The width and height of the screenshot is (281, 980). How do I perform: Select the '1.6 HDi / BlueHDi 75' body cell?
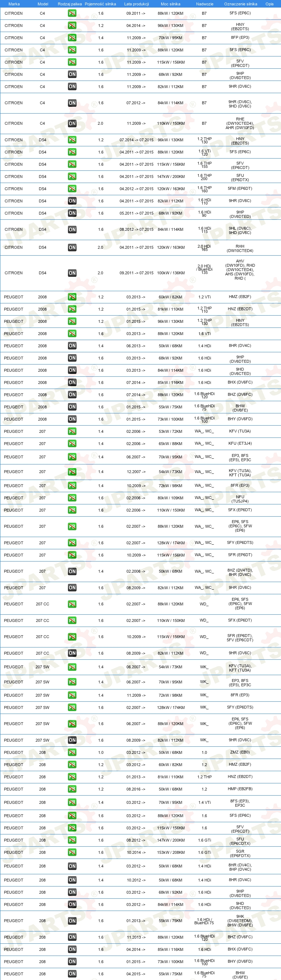tap(204, 921)
